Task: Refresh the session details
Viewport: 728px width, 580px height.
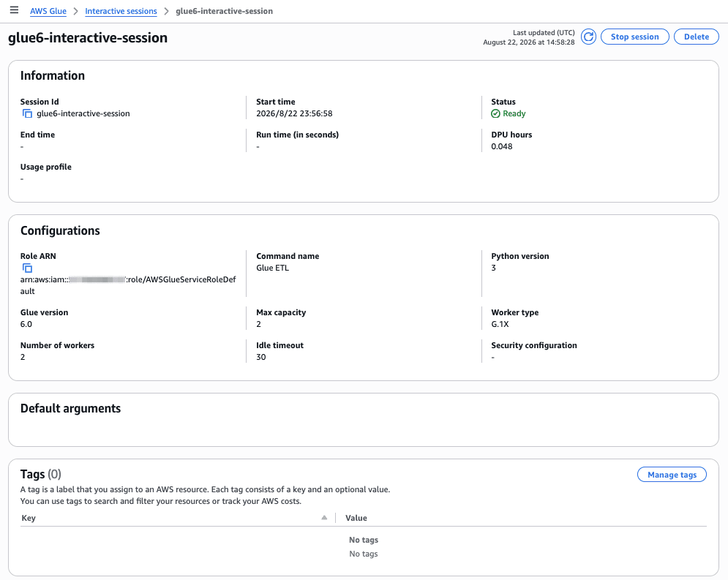Action: pos(588,37)
